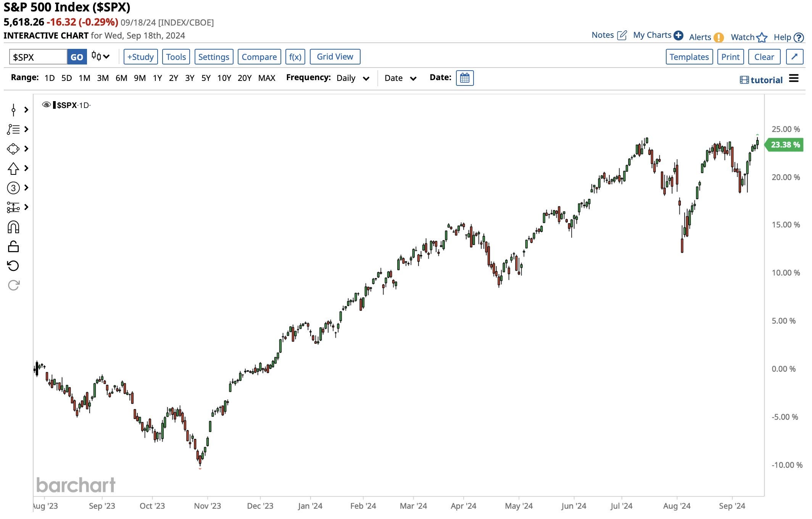Screen dimensions: 812x519
Task: Click the My Charts link text
Action: (652, 35)
